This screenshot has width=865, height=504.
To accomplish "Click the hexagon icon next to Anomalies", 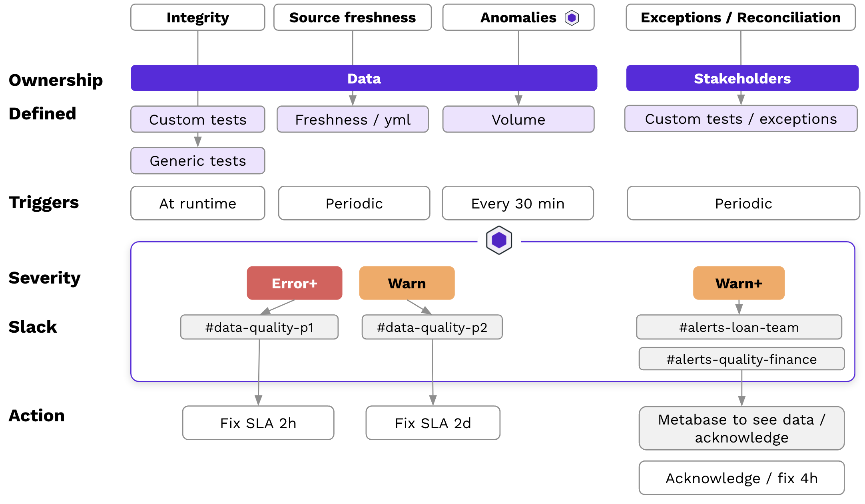I will pos(572,18).
